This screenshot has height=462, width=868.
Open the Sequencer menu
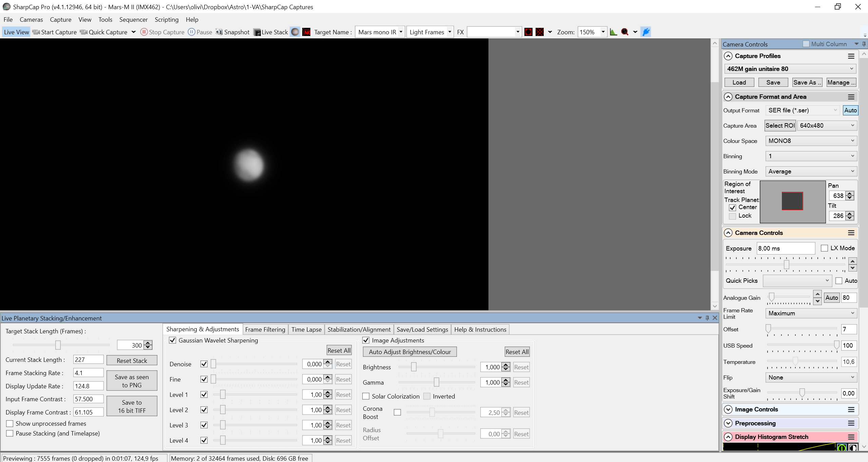tap(133, 20)
